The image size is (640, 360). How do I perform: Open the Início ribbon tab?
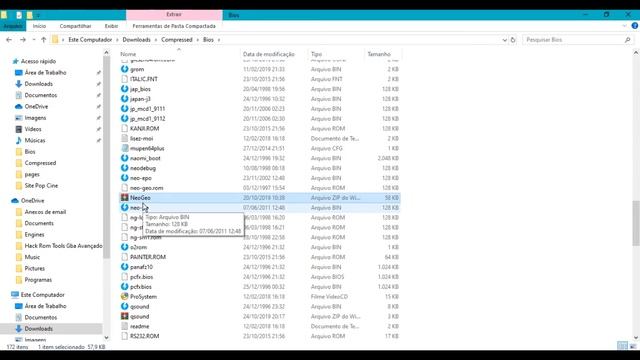39,26
